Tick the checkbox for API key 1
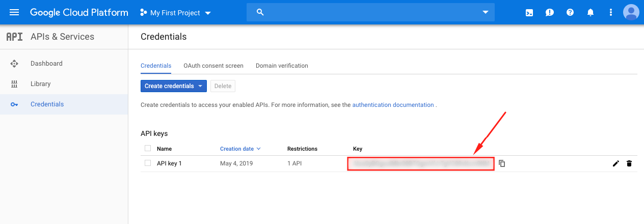 click(x=148, y=163)
